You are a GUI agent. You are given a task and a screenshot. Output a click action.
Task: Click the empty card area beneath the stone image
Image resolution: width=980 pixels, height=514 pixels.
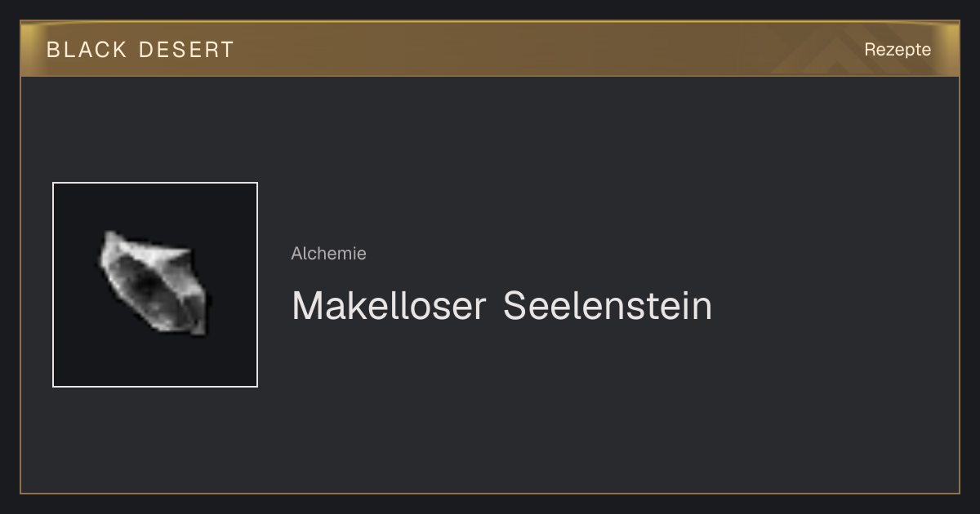(155, 439)
